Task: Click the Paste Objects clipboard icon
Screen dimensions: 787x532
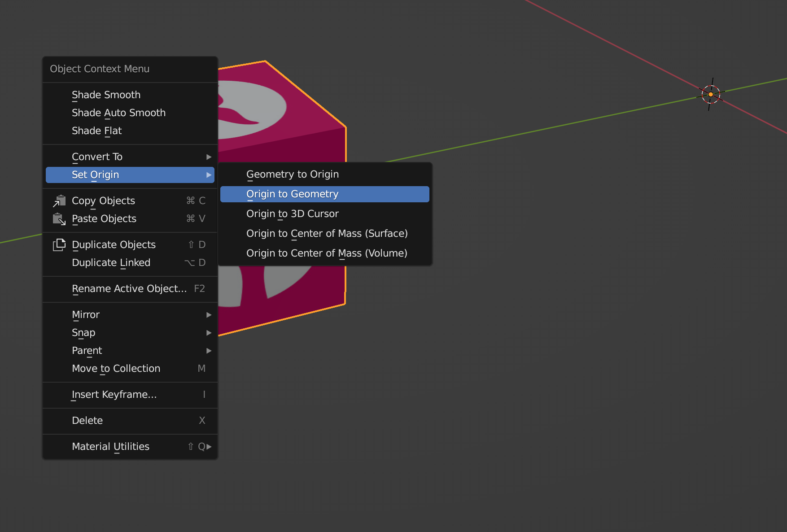Action: pyautogui.click(x=60, y=219)
